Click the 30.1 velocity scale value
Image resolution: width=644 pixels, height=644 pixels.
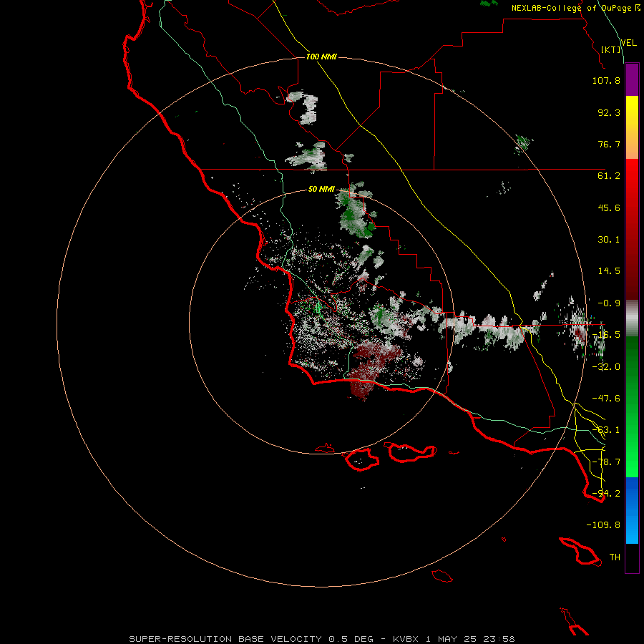click(609, 240)
